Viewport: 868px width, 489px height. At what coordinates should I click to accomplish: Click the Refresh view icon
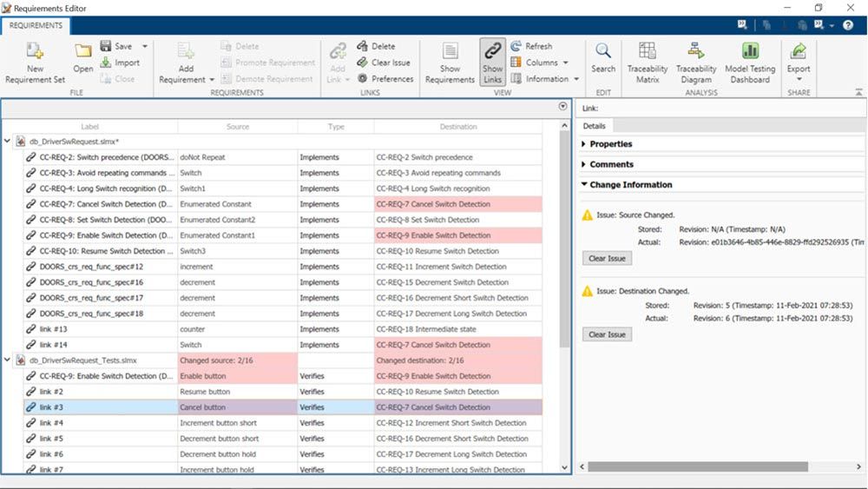pyautogui.click(x=531, y=46)
